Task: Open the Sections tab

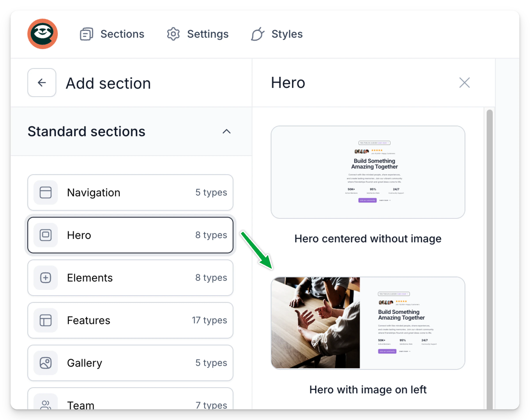Action: 112,34
